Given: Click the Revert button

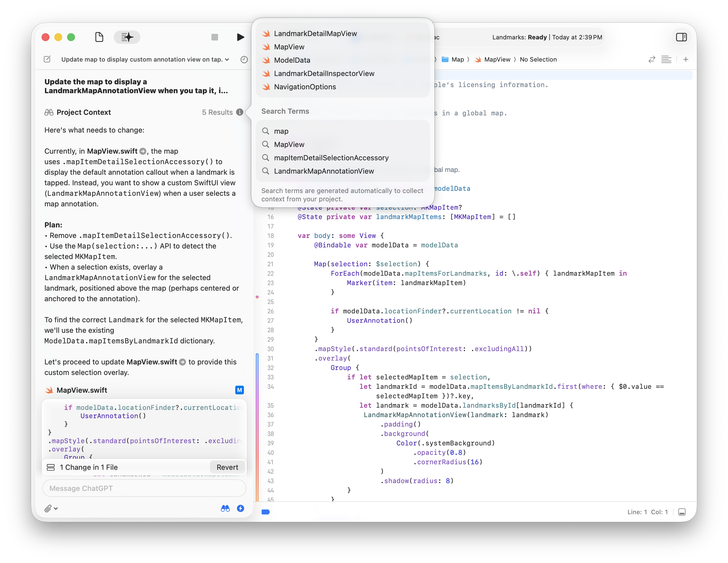Looking at the screenshot, I should (227, 467).
